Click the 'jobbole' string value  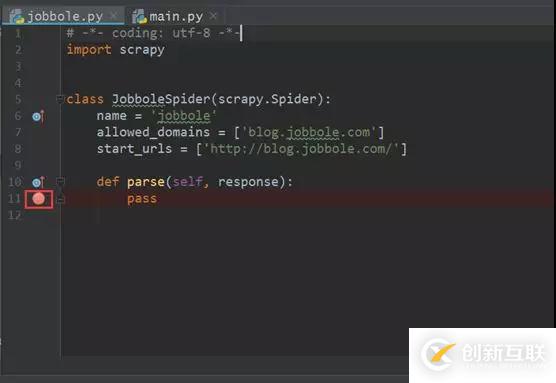(x=184, y=116)
